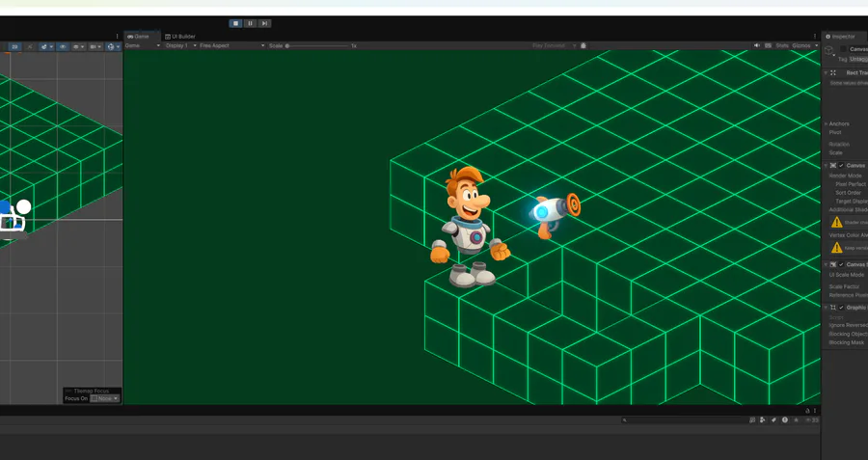The height and width of the screenshot is (460, 868).
Task: Pause the running game
Action: pyautogui.click(x=250, y=23)
